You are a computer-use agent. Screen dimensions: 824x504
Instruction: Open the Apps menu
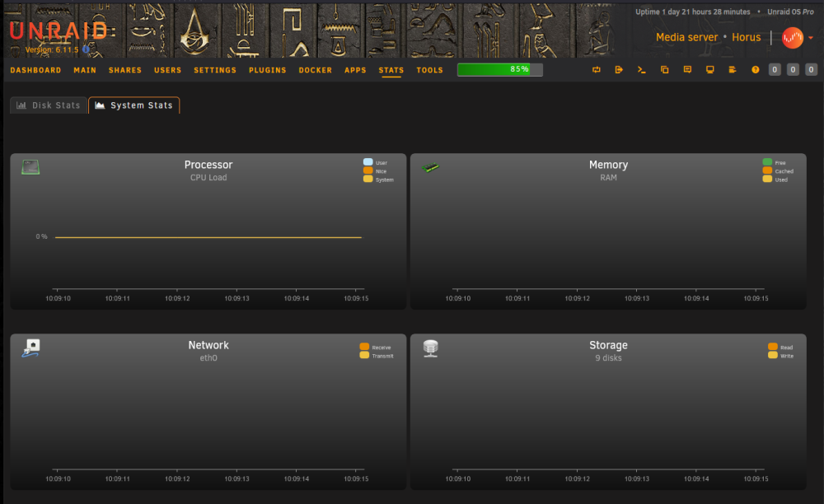[x=355, y=70]
